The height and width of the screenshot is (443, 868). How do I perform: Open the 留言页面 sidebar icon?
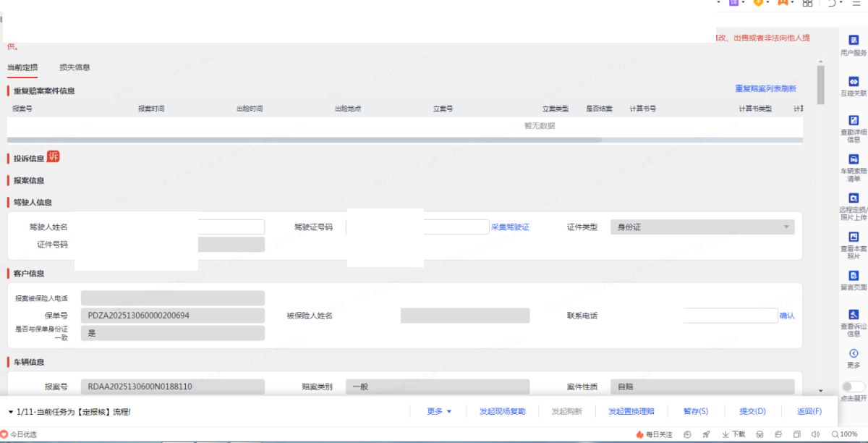coord(853,276)
